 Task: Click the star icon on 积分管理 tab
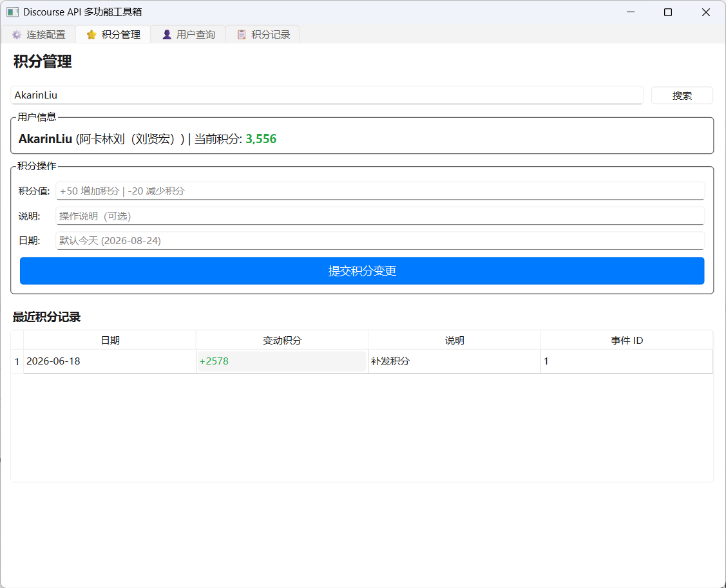coord(91,35)
